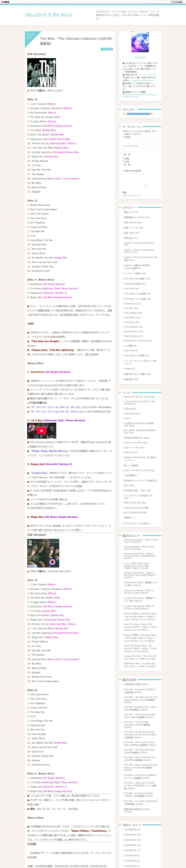Open the 2025年04月 (25) archive

pyautogui.click(x=132, y=835)
